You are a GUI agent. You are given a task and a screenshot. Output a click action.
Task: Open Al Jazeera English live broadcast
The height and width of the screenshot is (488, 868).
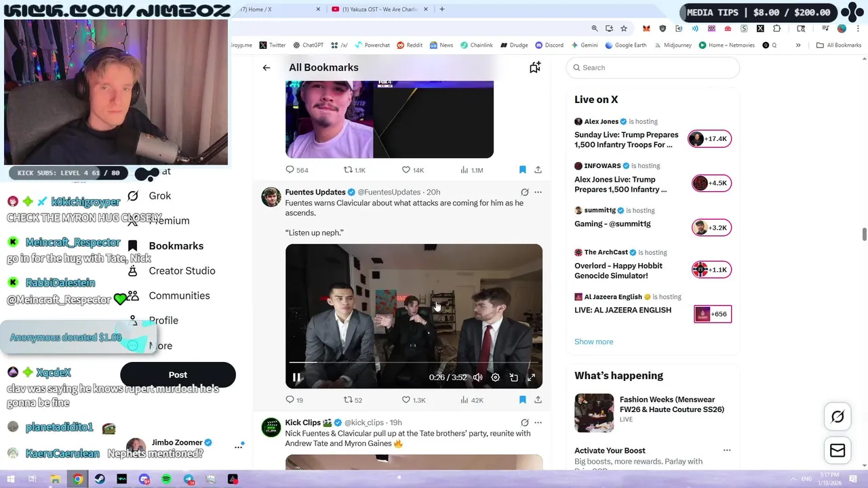623,310
